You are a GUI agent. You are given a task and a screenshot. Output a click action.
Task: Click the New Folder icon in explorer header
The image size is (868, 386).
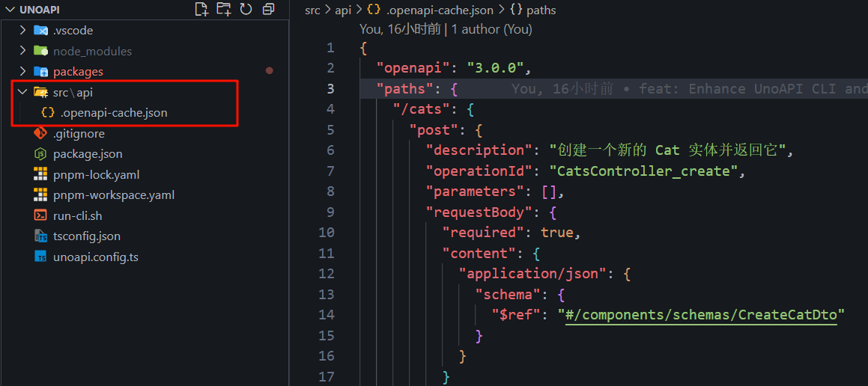pos(223,10)
